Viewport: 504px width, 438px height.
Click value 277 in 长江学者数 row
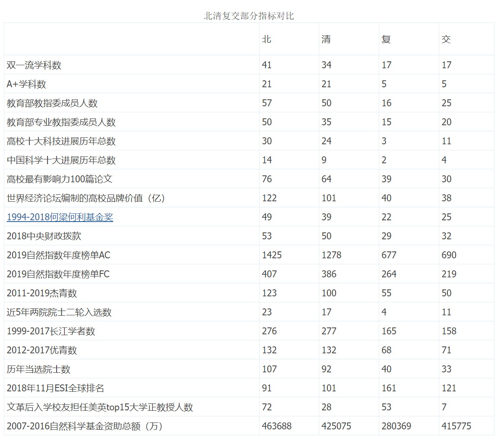coord(329,331)
